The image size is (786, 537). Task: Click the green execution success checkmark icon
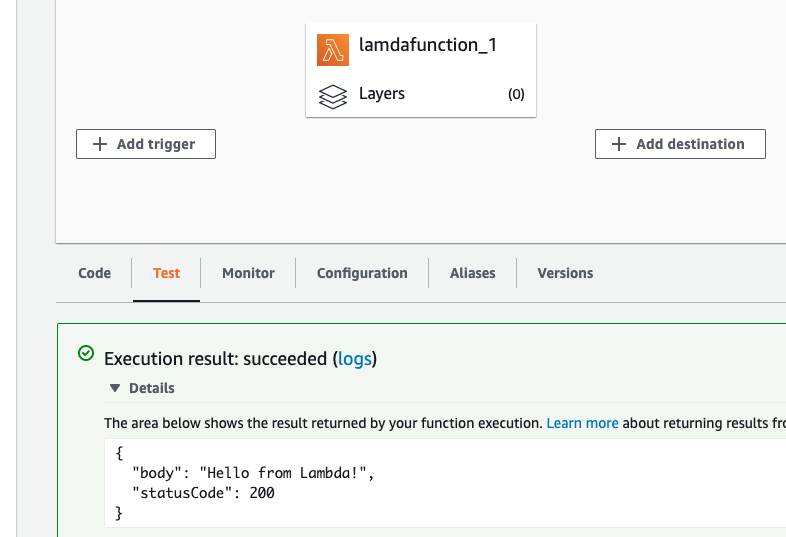pyautogui.click(x=86, y=353)
